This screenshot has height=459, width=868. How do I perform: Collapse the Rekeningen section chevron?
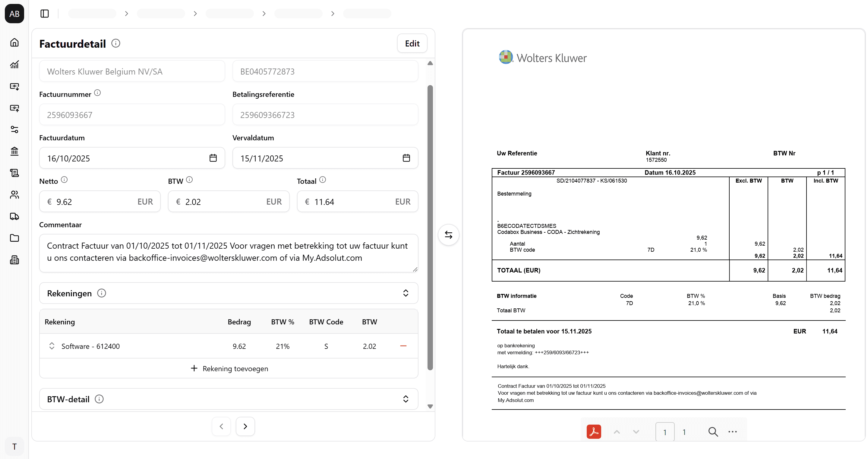coord(406,293)
